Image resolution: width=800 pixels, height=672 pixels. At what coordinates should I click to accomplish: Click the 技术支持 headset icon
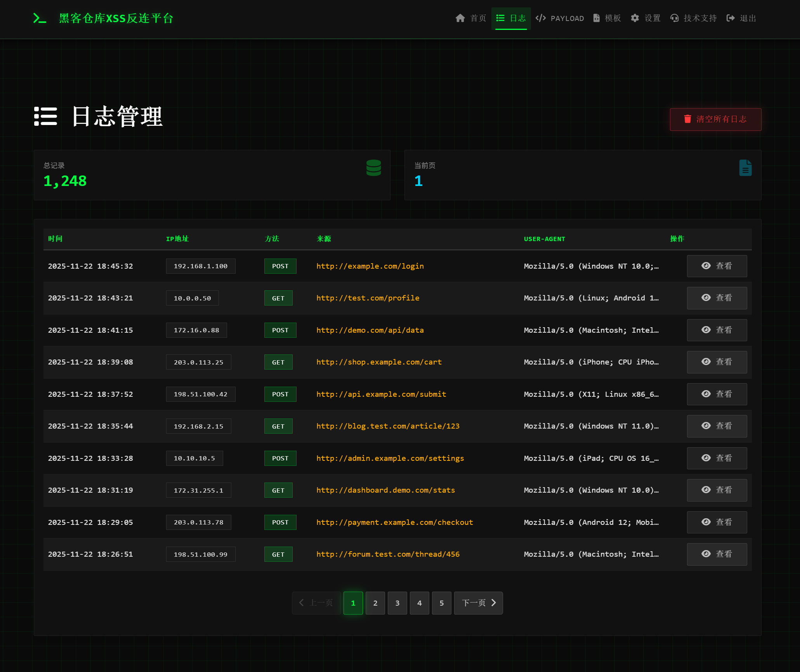point(674,18)
